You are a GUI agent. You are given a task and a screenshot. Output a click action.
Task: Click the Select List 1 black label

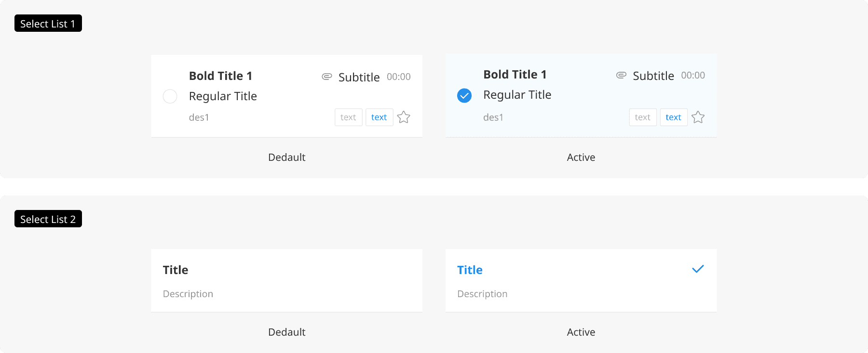(x=48, y=24)
